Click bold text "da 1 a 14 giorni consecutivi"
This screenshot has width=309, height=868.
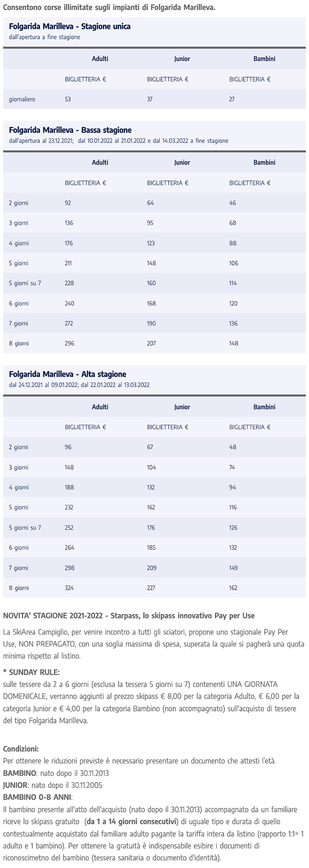click(132, 821)
